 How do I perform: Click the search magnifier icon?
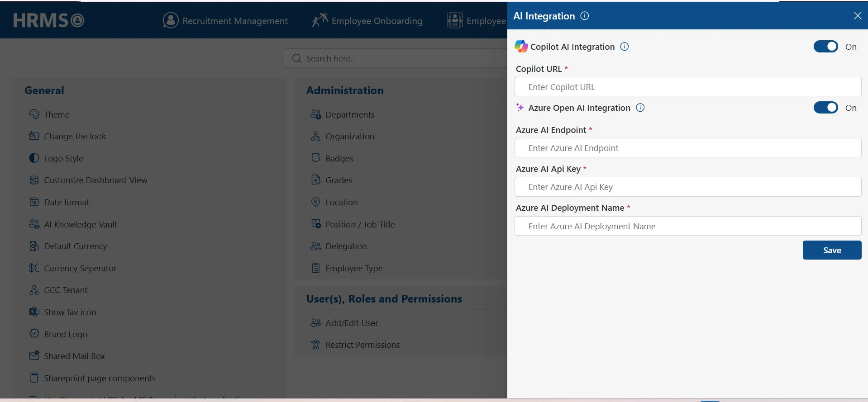click(296, 58)
